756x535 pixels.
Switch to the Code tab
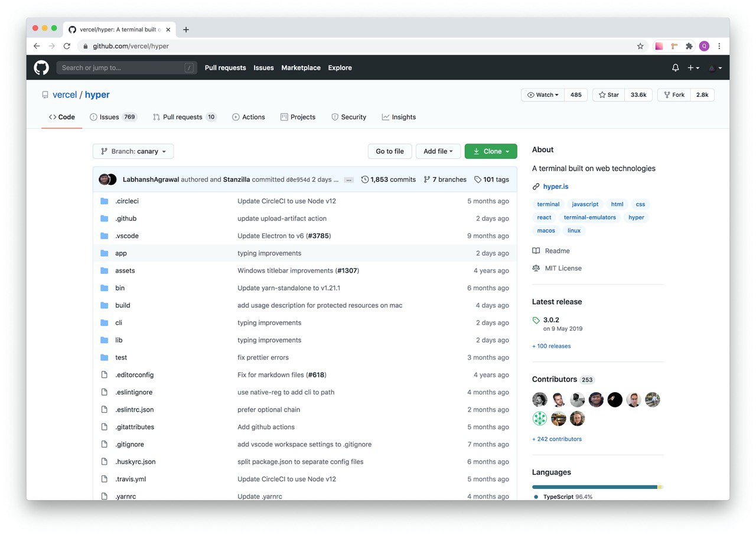click(x=62, y=118)
